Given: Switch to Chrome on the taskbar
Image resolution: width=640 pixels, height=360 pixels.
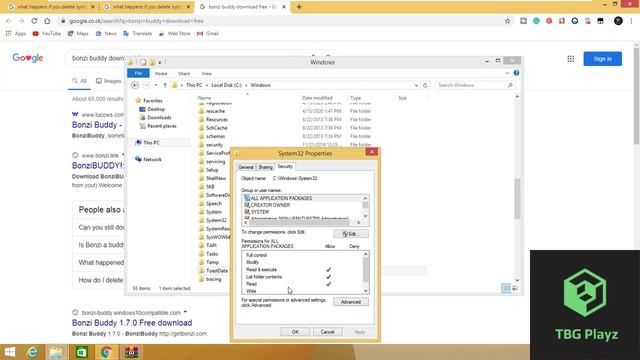Looking at the screenshot, I should [106, 352].
